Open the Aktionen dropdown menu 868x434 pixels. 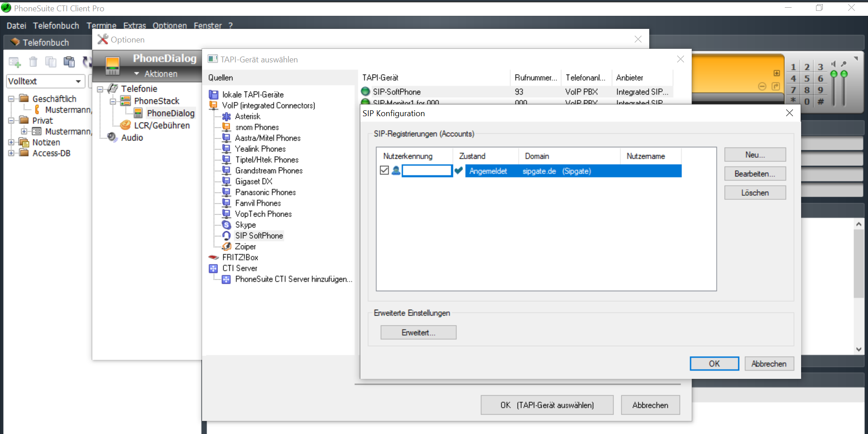tap(156, 74)
